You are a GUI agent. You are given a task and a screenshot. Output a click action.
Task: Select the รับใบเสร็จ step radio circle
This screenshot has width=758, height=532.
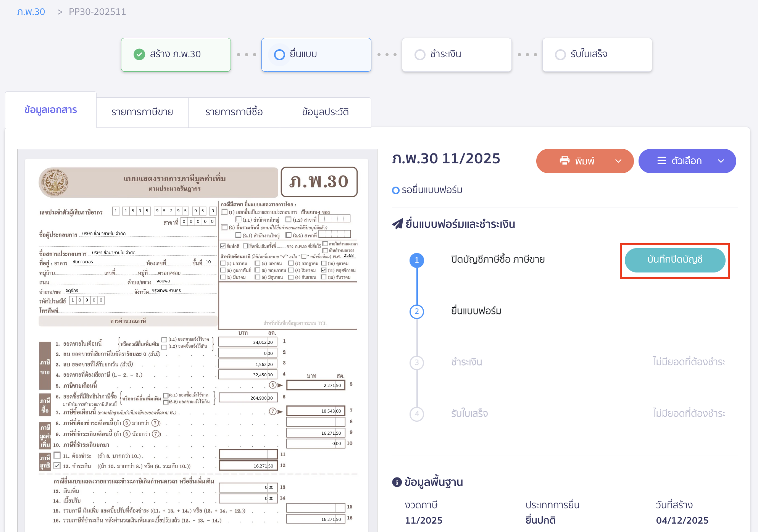pos(560,55)
